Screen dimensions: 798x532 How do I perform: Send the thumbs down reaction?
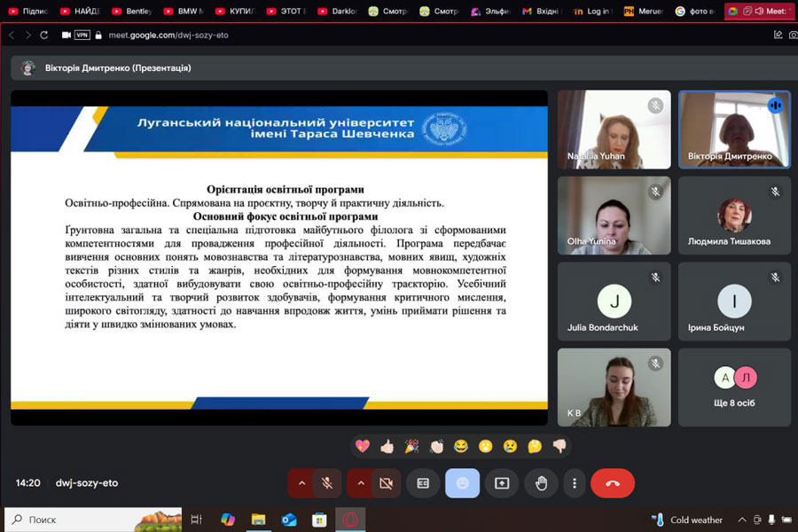(x=559, y=446)
